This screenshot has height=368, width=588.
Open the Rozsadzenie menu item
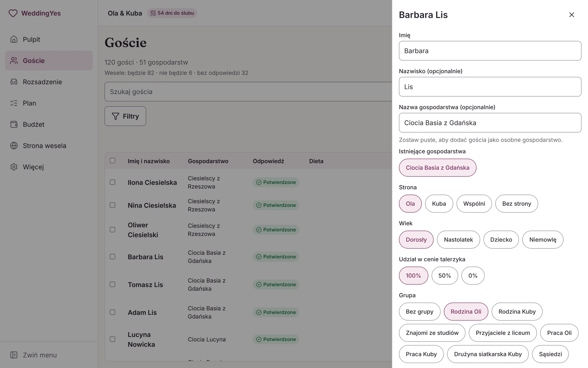point(49,82)
